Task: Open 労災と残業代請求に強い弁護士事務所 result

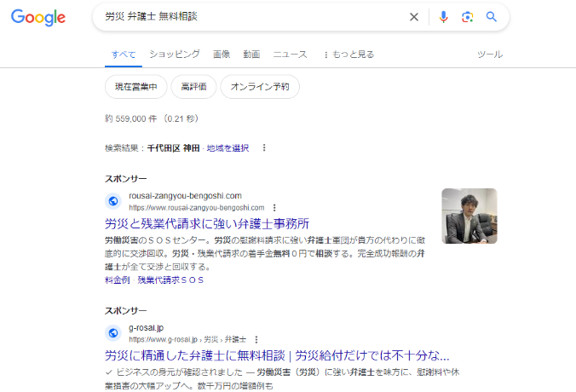Action: coord(207,224)
